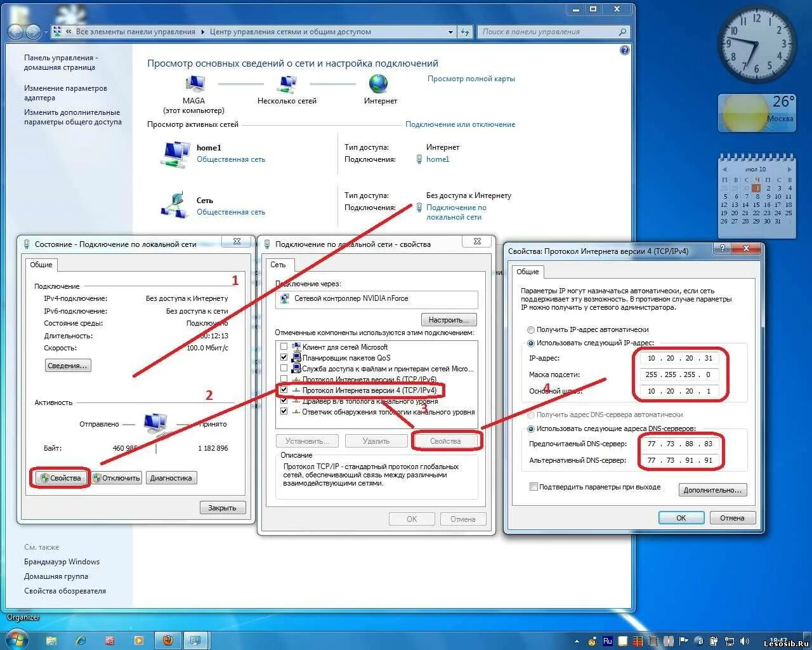This screenshot has height=650, width=812.
Task: Enable Протокол Интернета версии 6 checkbox
Action: click(x=284, y=379)
